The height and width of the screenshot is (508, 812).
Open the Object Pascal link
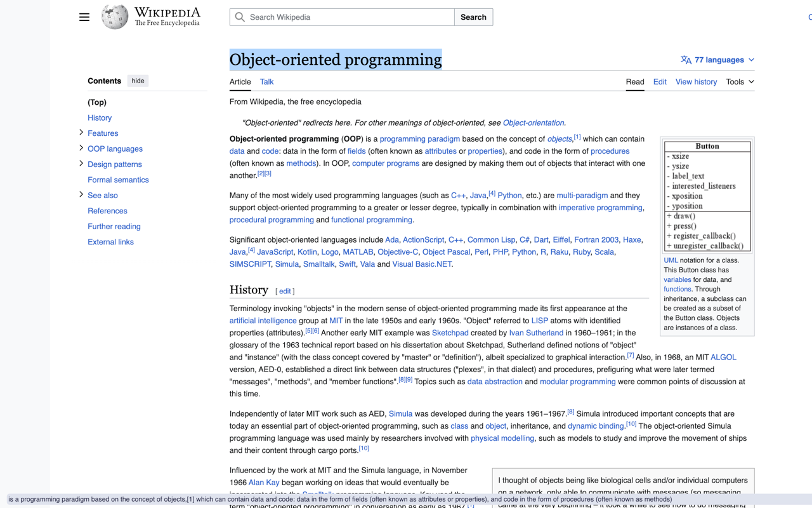click(x=447, y=252)
